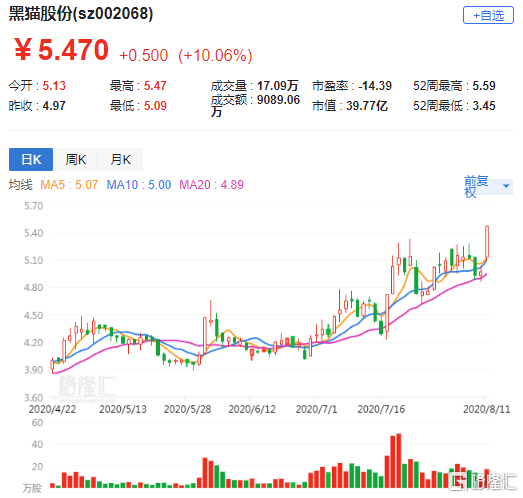The image size is (523, 498).
Task: Click 最低 value 5.09
Action: click(x=155, y=106)
